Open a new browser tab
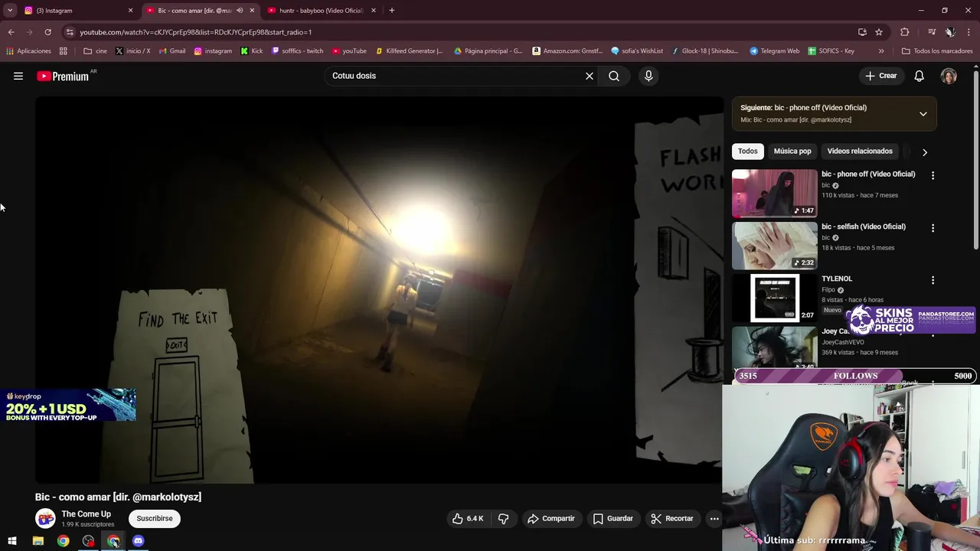980x551 pixels. tap(392, 11)
